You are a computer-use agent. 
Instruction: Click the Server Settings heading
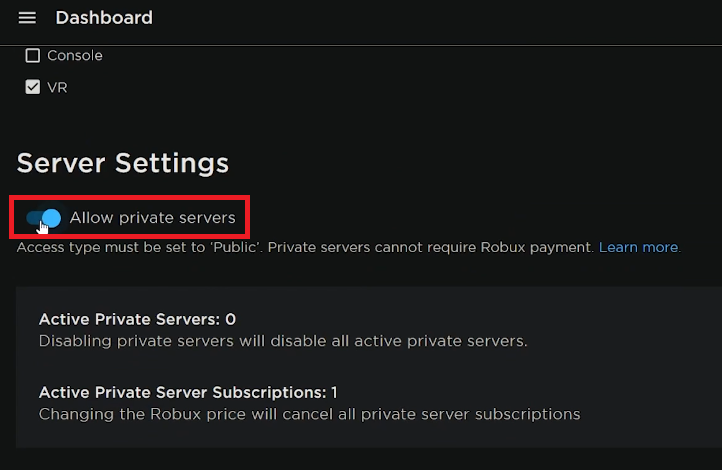[x=123, y=163]
